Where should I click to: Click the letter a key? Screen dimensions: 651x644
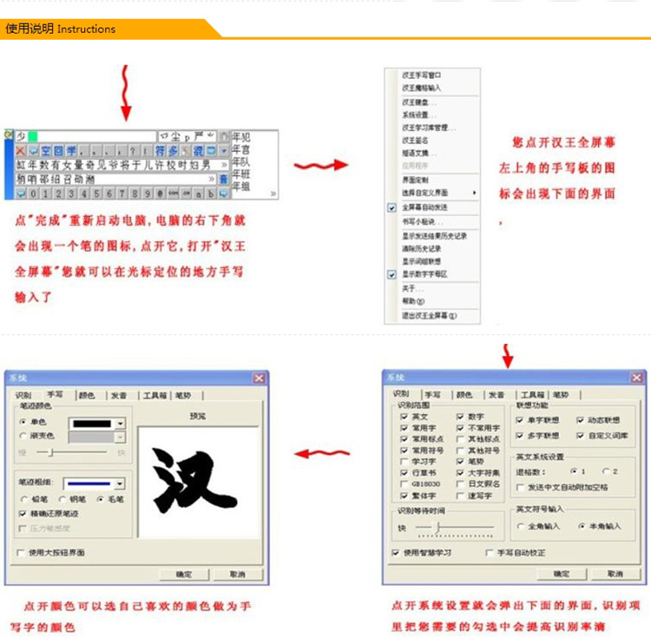click(x=199, y=194)
